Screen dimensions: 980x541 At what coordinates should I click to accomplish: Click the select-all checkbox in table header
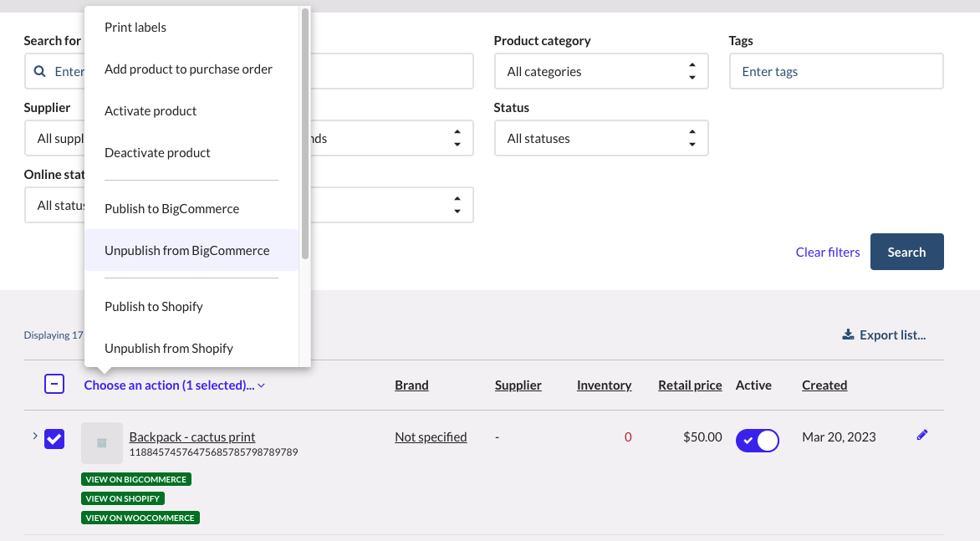(x=54, y=385)
